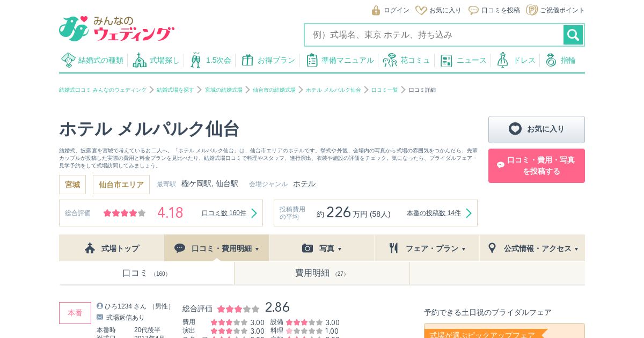Click the ニュース newspaper icon

point(447,60)
